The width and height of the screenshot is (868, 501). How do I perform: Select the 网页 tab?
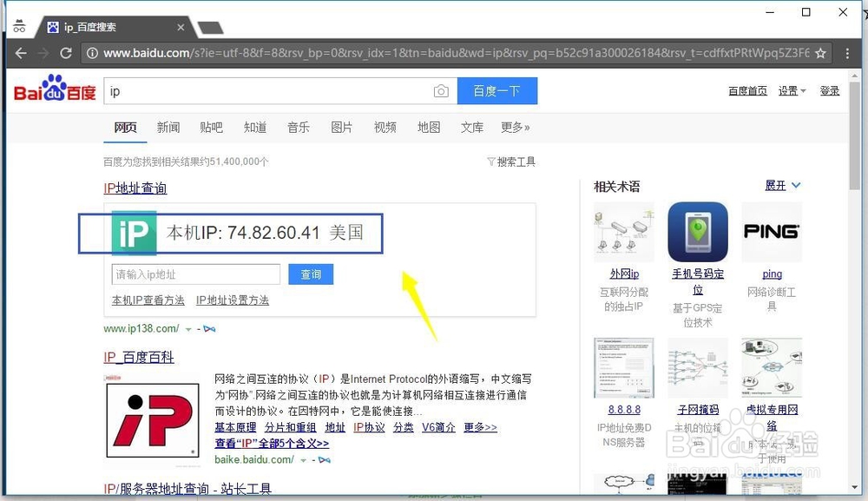[125, 128]
